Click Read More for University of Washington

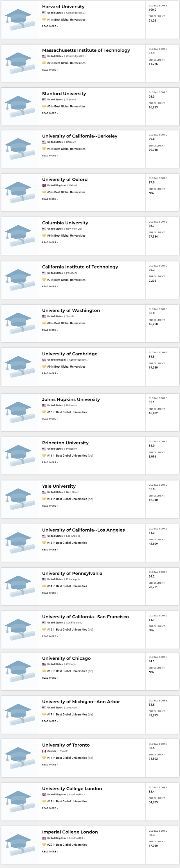coord(50,330)
